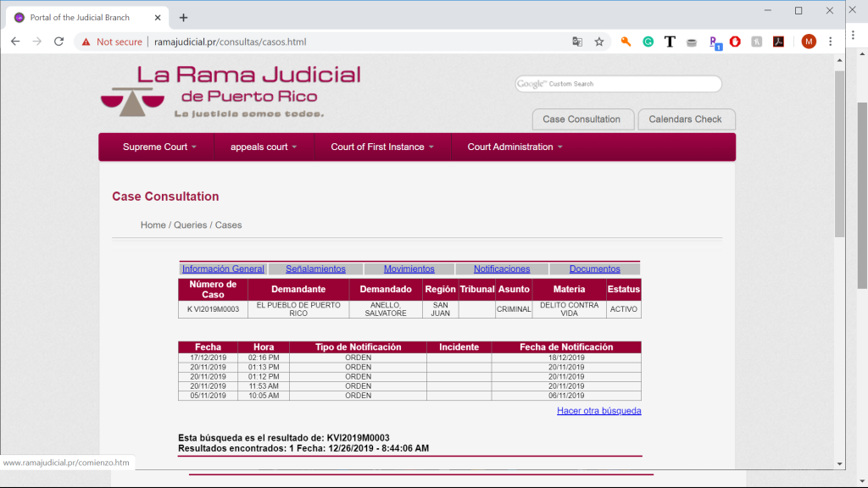Click the browser back arrow
Image resolution: width=868 pixels, height=488 pixels.
point(15,42)
